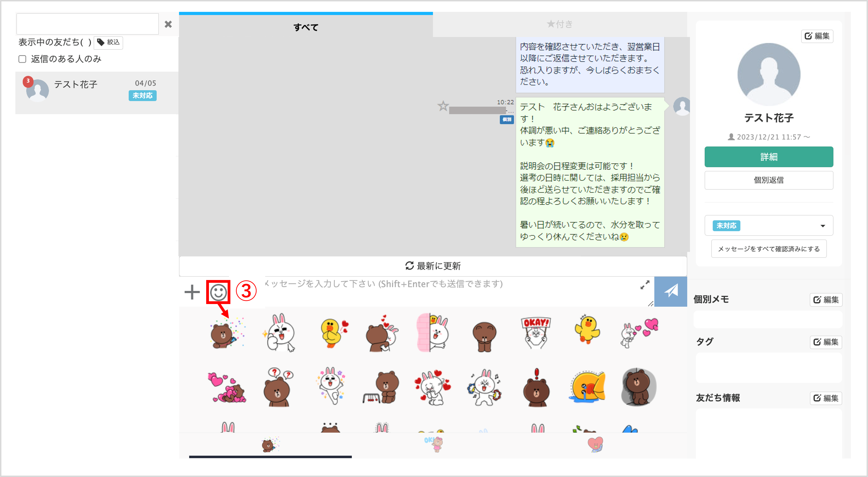This screenshot has height=477, width=868.
Task: Star the 10:22 message
Action: [443, 106]
